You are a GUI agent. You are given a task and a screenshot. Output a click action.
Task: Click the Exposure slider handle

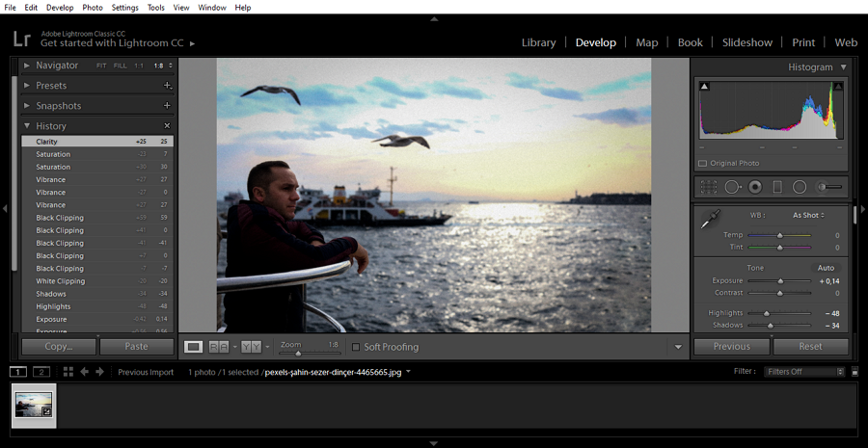point(780,280)
